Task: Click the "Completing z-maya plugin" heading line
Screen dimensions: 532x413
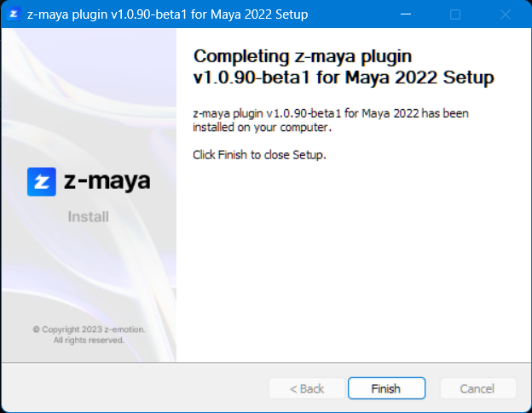Action: click(x=303, y=57)
